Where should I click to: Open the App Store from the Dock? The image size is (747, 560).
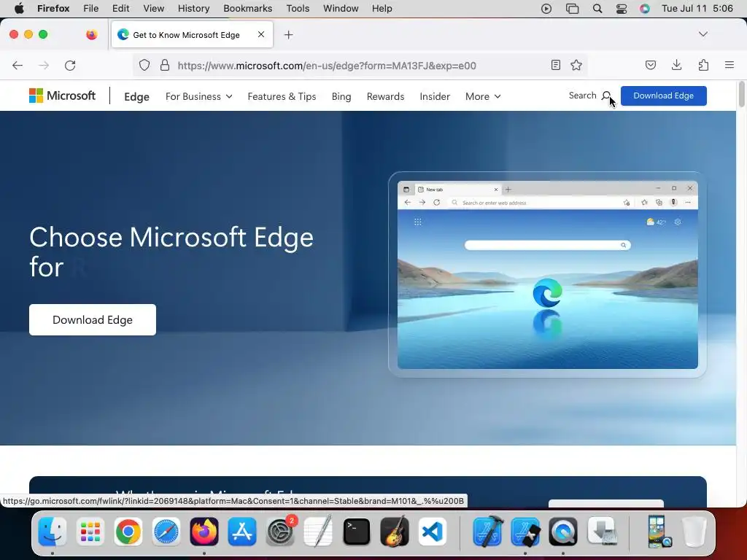pos(242,532)
